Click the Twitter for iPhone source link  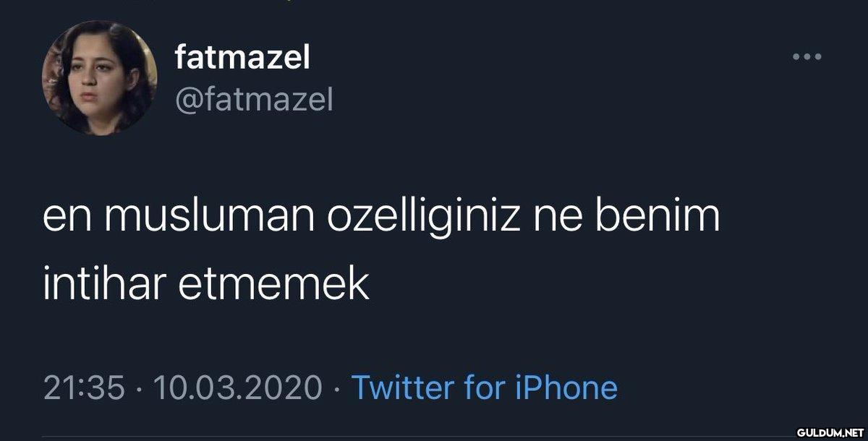(x=484, y=388)
